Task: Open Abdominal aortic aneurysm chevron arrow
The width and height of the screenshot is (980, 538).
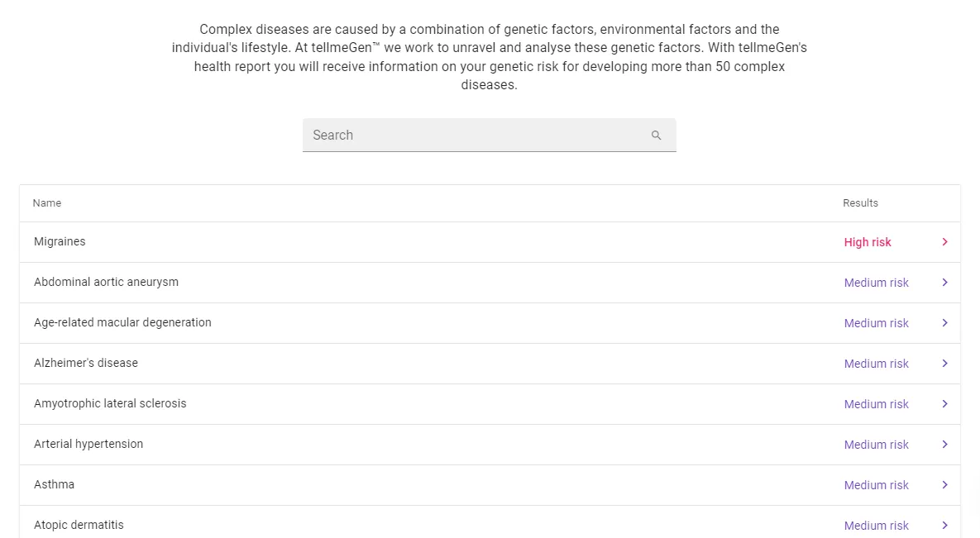Action: pyautogui.click(x=944, y=283)
